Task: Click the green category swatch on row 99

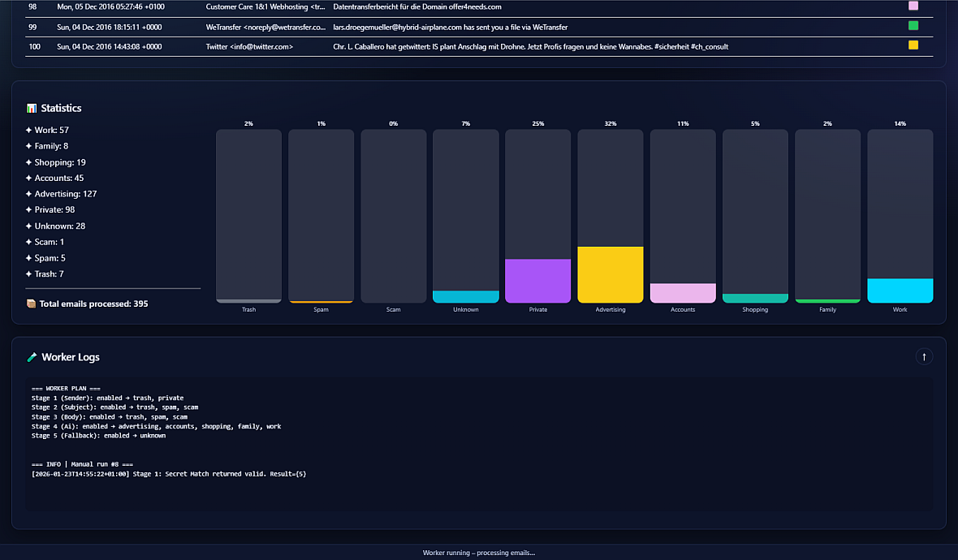Action: [913, 26]
